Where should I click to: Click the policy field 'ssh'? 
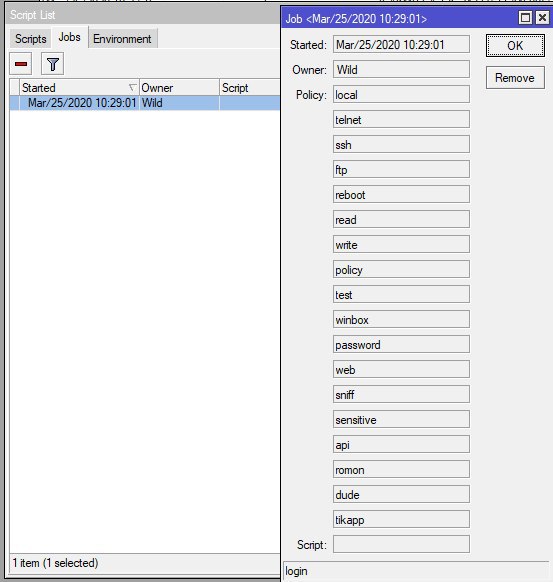[x=401, y=144]
